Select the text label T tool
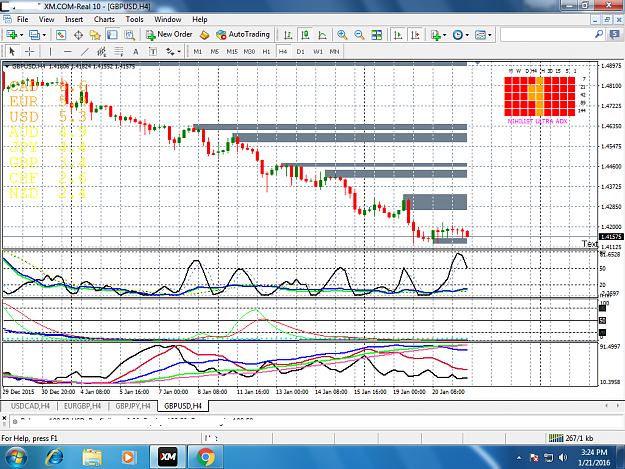625x469 pixels. tap(153, 51)
